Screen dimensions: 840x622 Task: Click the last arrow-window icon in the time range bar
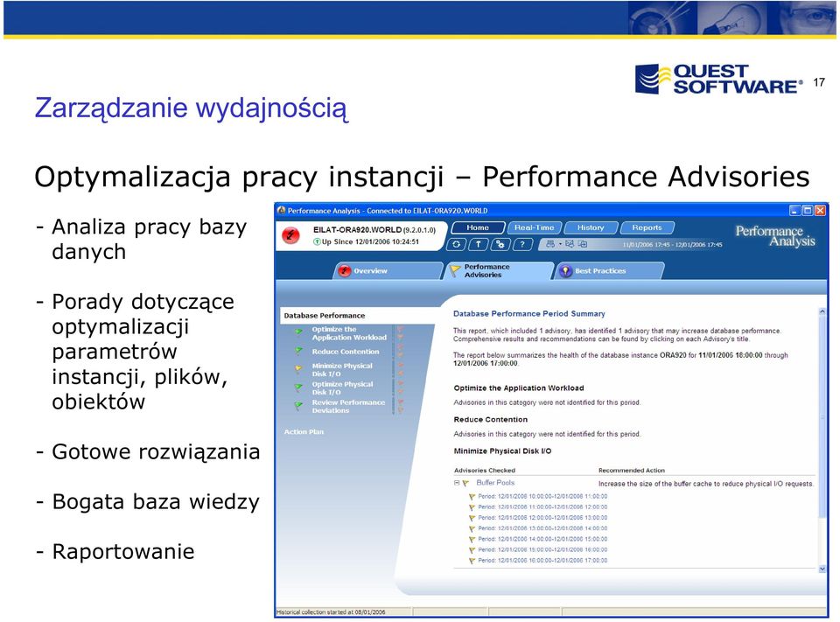pyautogui.click(x=583, y=244)
